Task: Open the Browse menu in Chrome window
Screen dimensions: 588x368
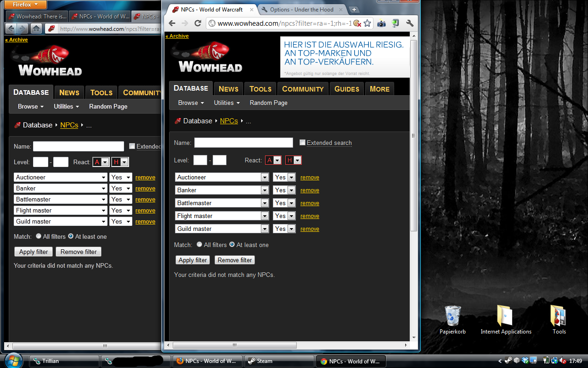Action: [x=191, y=103]
